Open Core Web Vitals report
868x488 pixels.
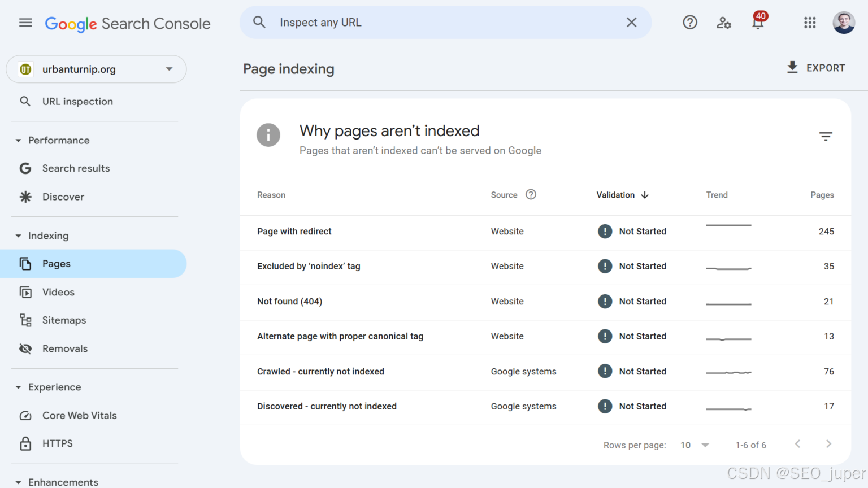tap(79, 415)
